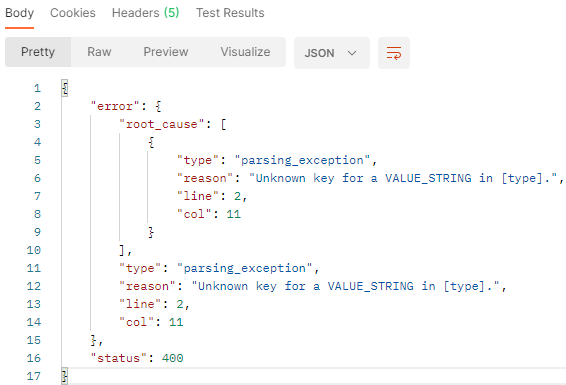The width and height of the screenshot is (566, 385).
Task: Click the closing brace on line 17
Action: click(65, 376)
